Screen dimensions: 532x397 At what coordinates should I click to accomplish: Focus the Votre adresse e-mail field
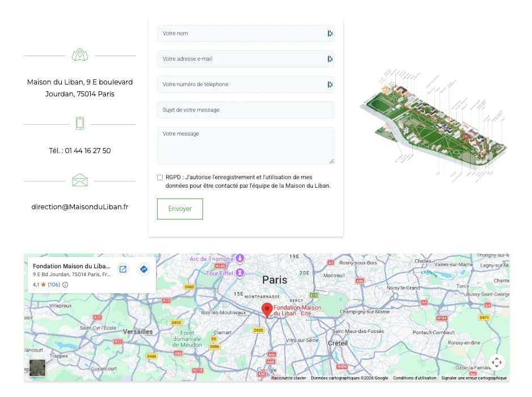(x=246, y=59)
